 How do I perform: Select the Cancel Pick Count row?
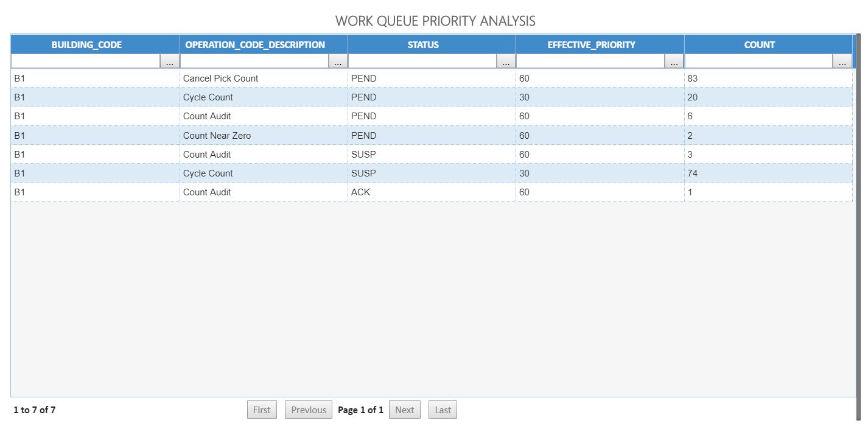[x=220, y=78]
